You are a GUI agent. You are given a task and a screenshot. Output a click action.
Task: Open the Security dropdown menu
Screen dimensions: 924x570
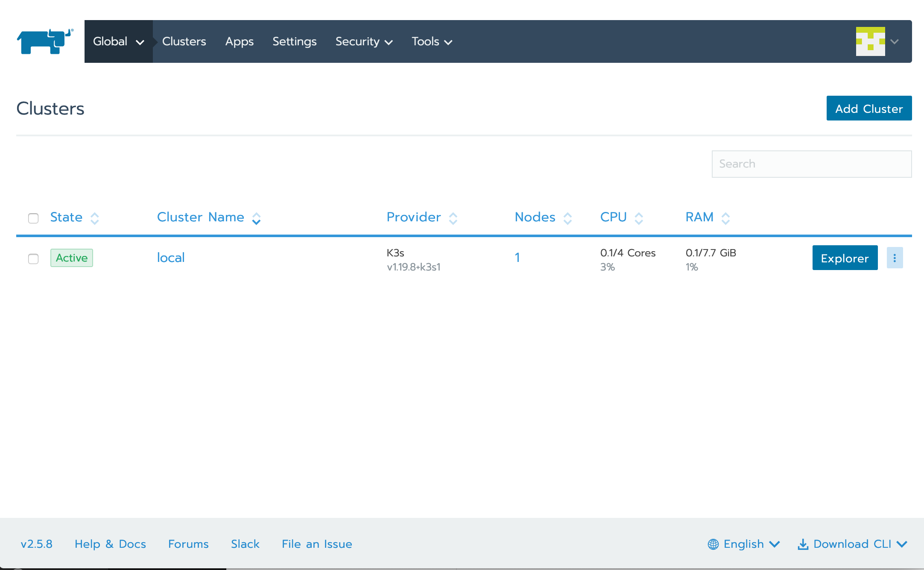[x=364, y=41]
